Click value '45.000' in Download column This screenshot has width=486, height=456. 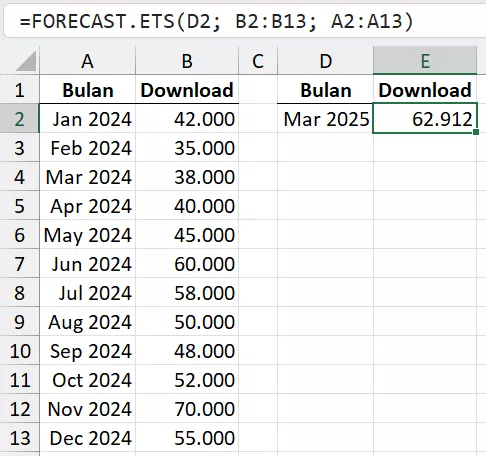pos(187,235)
